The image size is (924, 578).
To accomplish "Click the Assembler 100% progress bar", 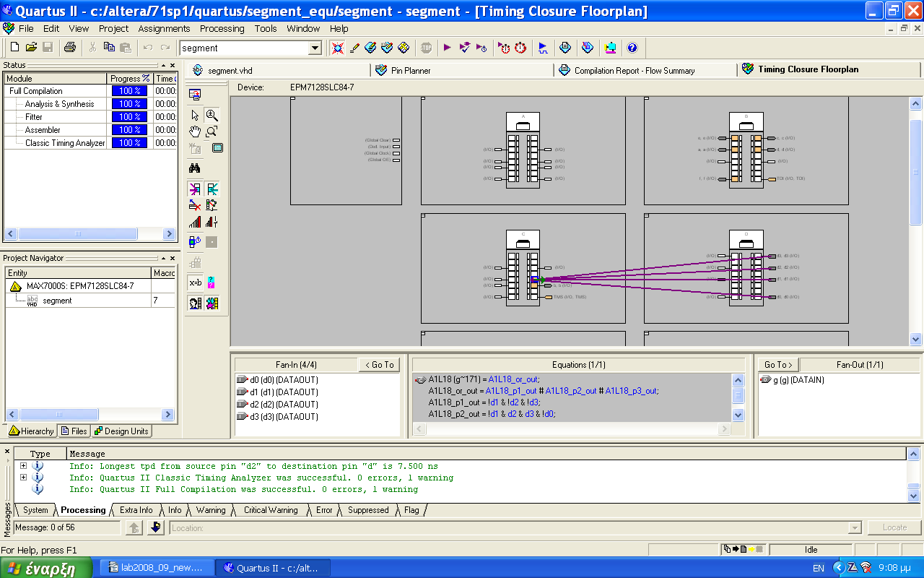I will coord(130,130).
